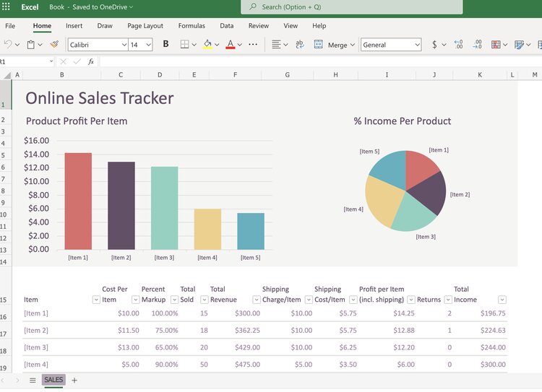The image size is (542, 392).
Task: Click the search magnifier icon
Action: point(253,6)
